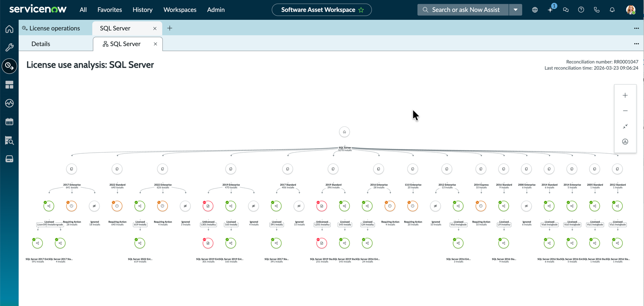Open the wrench icon in the left sidebar
This screenshot has height=306, width=644.
point(9,48)
